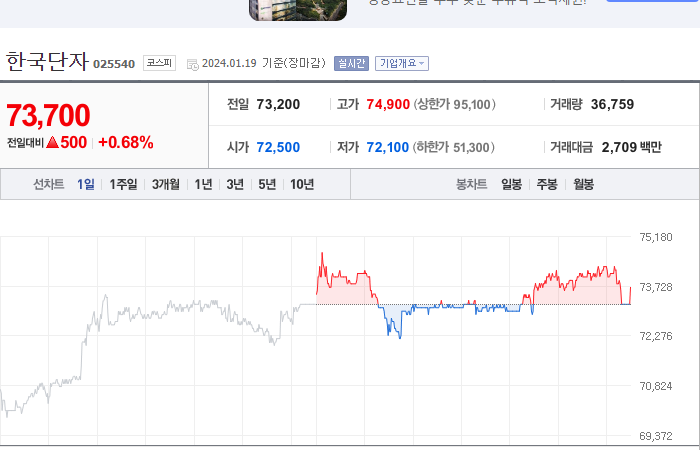Switch line chart to 1주일
Image resolution: width=700 pixels, height=450 pixels.
pyautogui.click(x=123, y=184)
